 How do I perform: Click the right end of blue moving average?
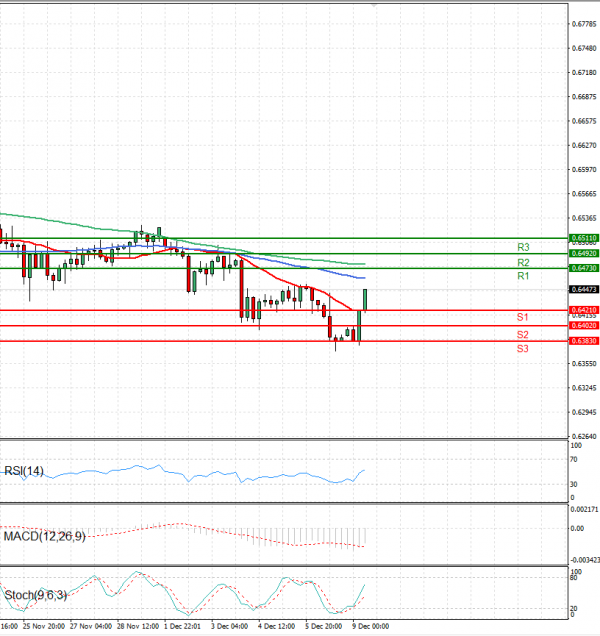(x=364, y=278)
